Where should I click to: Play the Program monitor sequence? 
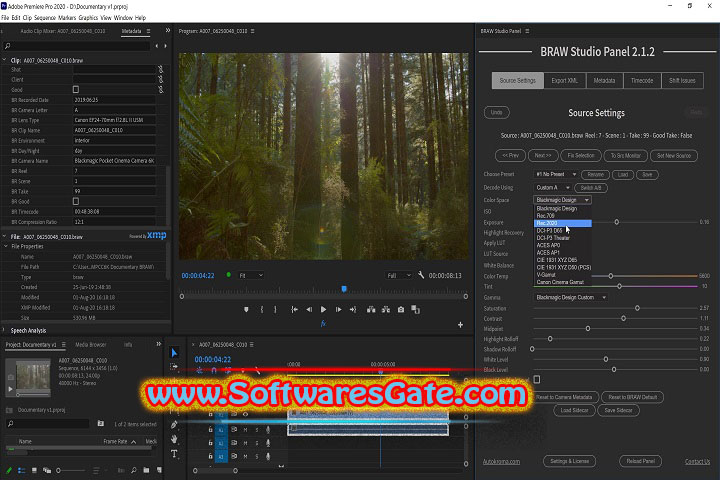pos(323,310)
